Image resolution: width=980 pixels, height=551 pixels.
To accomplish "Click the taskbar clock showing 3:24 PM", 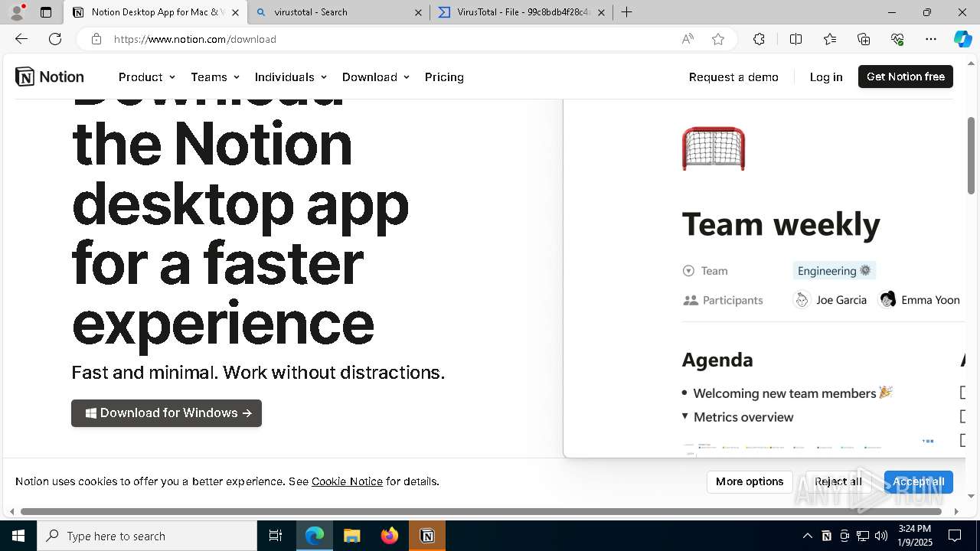I will (x=915, y=536).
